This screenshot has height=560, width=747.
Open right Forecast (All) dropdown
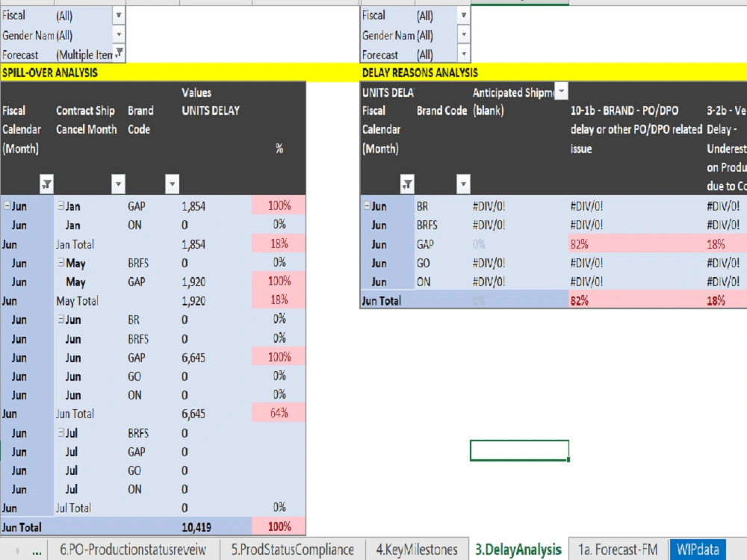pyautogui.click(x=464, y=53)
